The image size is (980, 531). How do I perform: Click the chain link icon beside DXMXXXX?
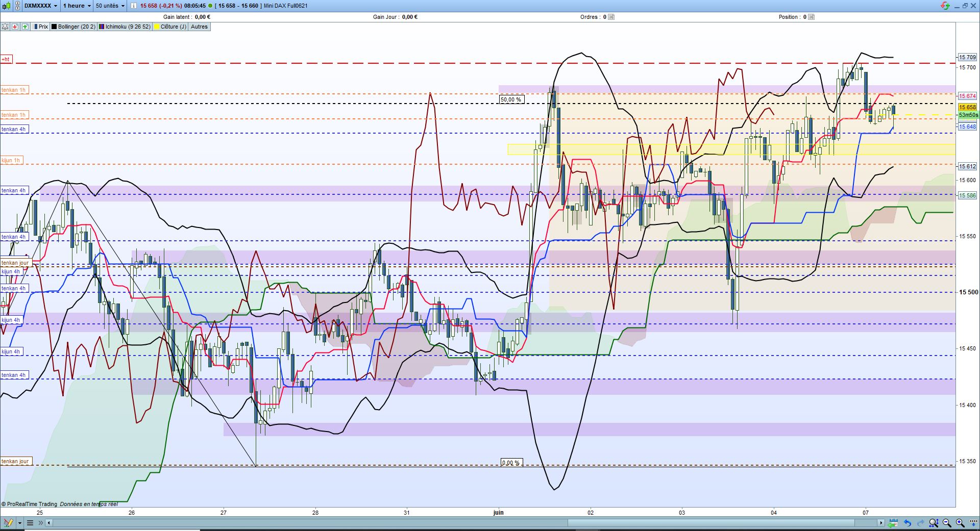pyautogui.click(x=18, y=6)
